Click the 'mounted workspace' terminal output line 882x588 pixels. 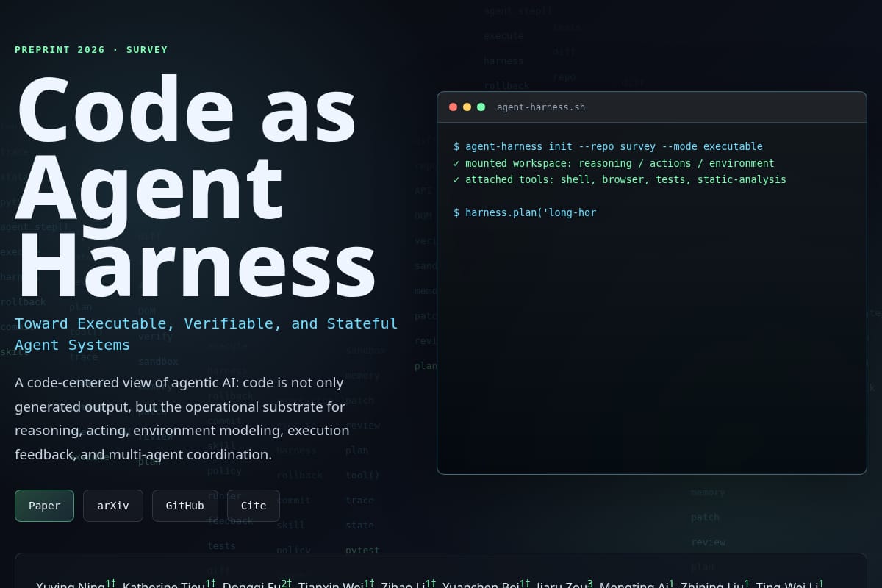[x=614, y=163]
